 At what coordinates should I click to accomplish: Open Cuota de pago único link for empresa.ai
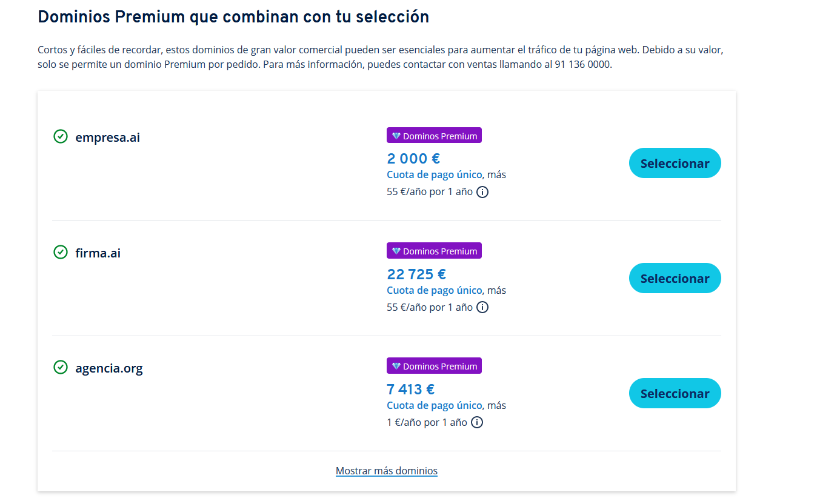tap(434, 174)
